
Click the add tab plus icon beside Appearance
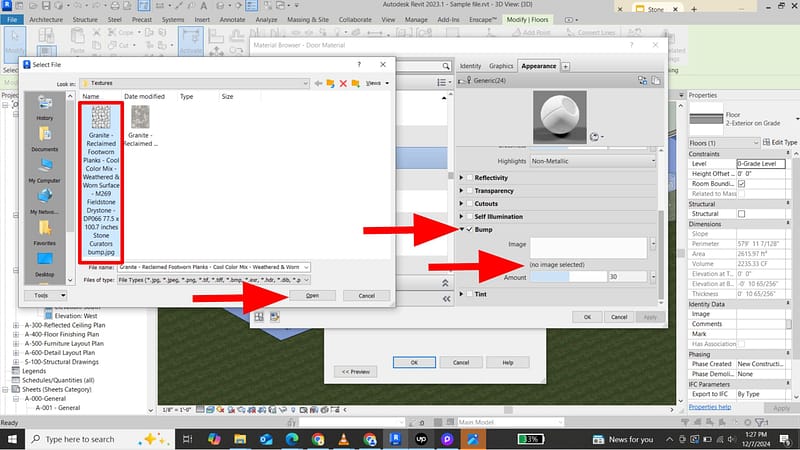[x=566, y=66]
